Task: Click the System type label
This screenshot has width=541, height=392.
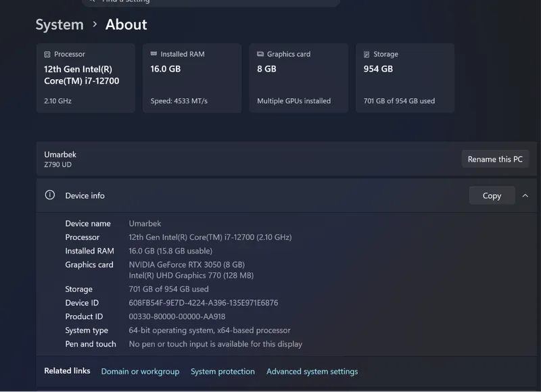Action: coord(87,330)
